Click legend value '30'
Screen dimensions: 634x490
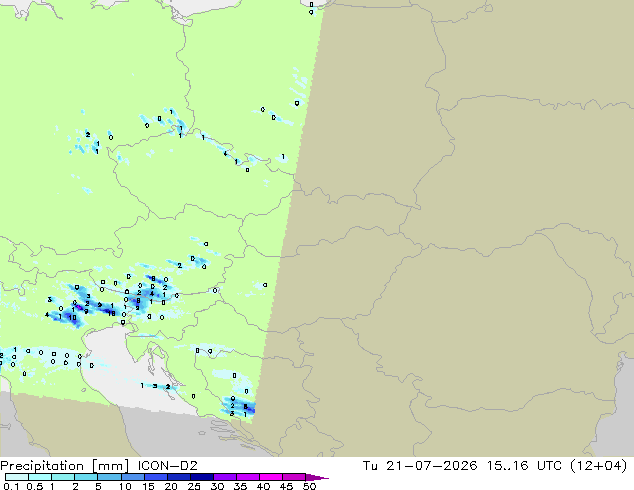click(x=218, y=486)
